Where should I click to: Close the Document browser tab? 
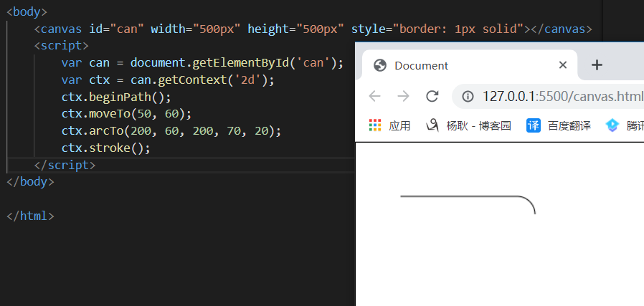[x=563, y=64]
